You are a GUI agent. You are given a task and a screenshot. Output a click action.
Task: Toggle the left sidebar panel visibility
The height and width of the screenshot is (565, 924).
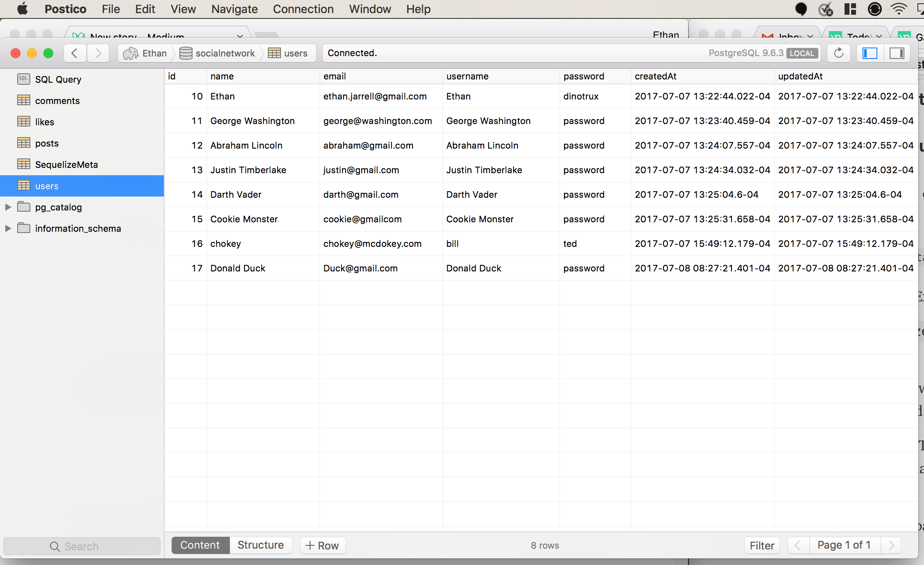870,53
